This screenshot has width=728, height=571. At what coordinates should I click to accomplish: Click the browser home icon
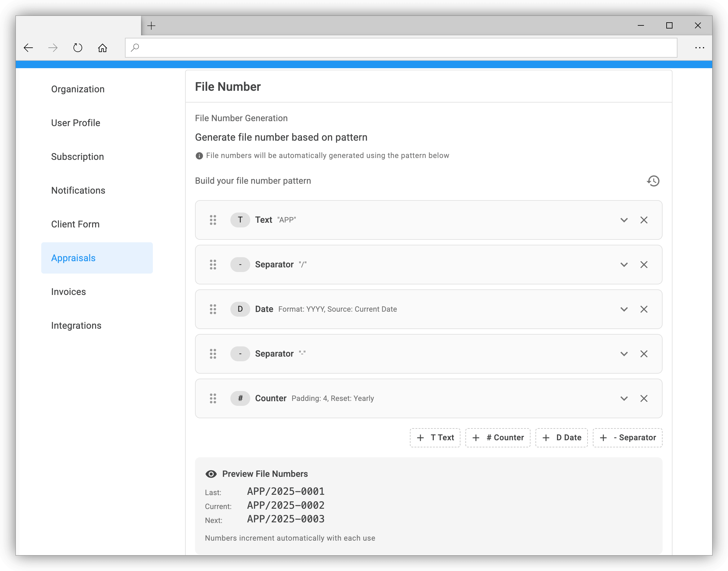pyautogui.click(x=103, y=47)
